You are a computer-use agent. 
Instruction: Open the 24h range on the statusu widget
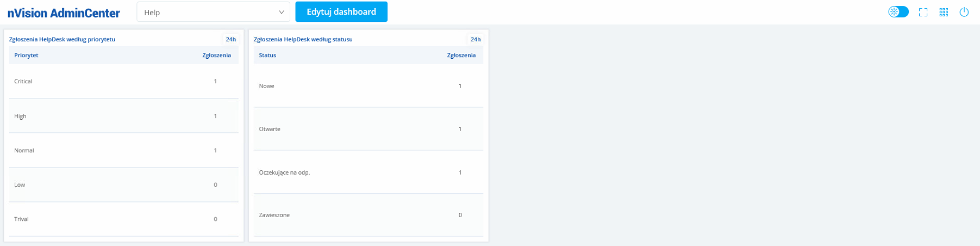click(x=475, y=39)
